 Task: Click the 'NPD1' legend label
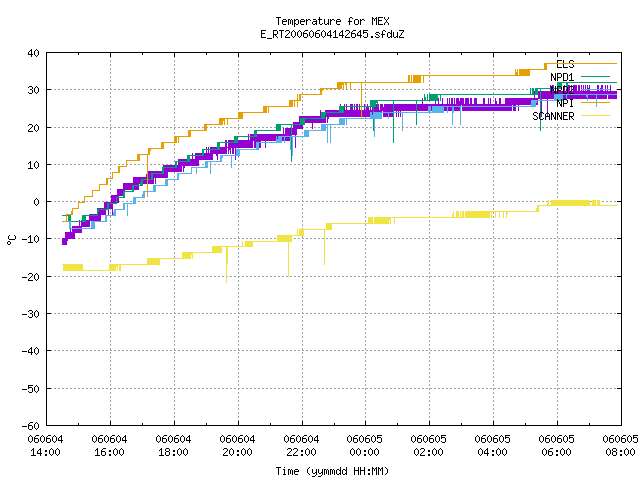coord(562,77)
